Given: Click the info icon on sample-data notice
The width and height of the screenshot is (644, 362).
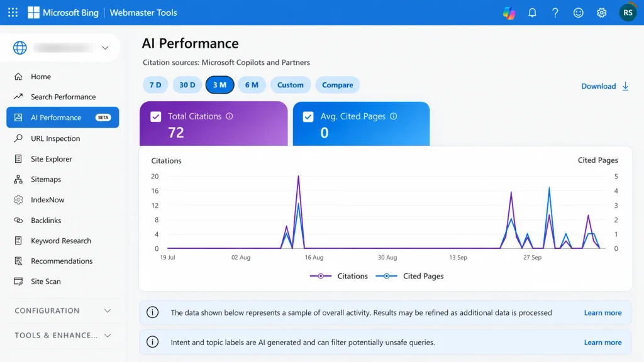Looking at the screenshot, I should click(152, 312).
